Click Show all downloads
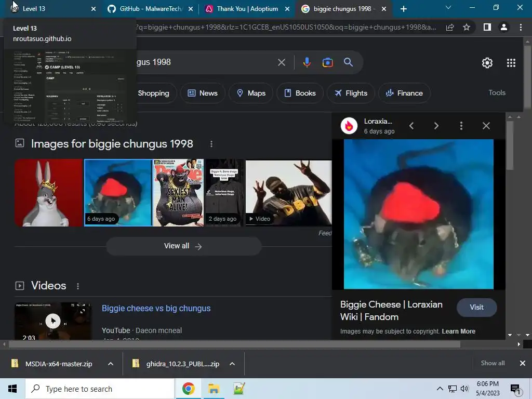Viewport: 532px width, 399px height. coord(493,363)
